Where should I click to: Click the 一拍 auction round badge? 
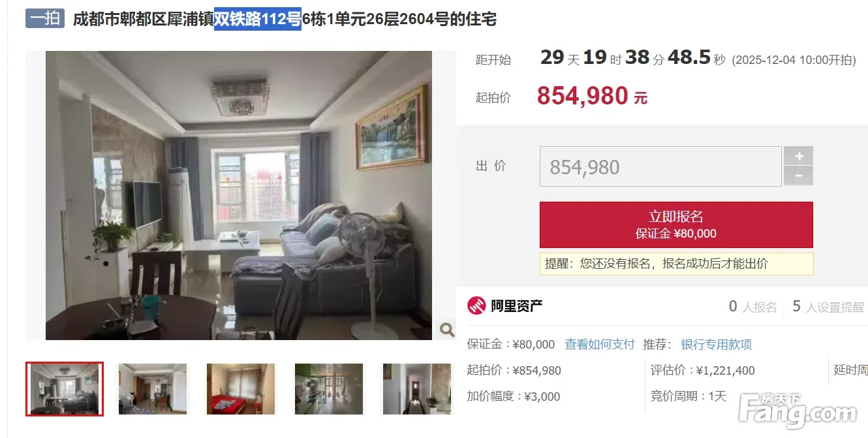coord(45,18)
